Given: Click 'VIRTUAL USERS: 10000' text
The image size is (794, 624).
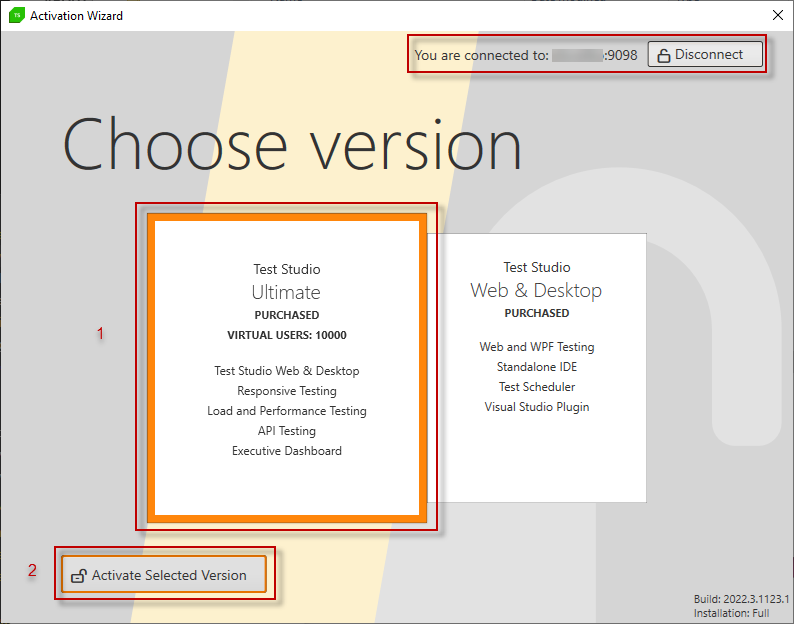Looking at the screenshot, I should [287, 335].
